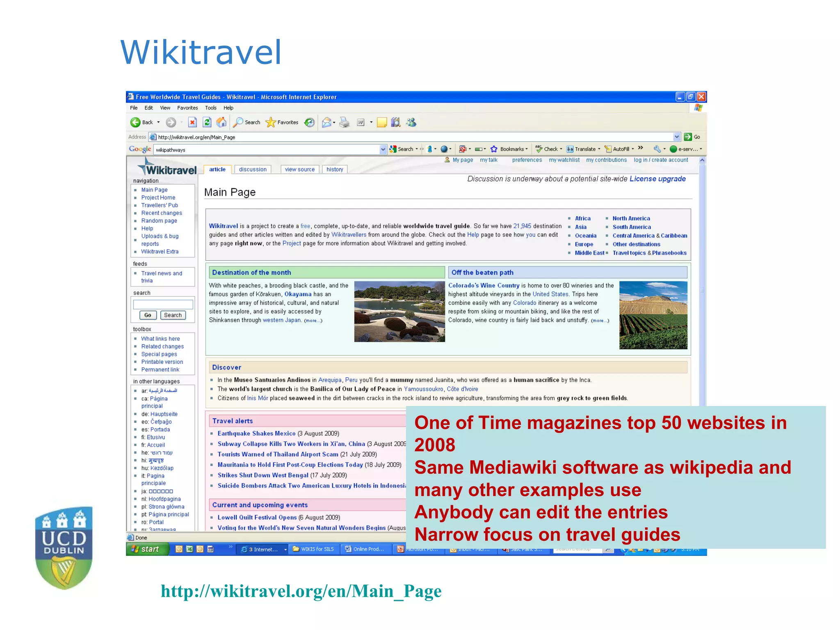
Task: Expand Google search box dropdown arrow
Action: tap(383, 149)
